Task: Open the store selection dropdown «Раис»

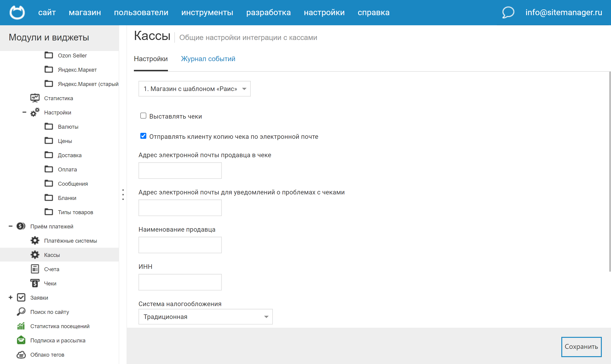Action: coord(194,88)
